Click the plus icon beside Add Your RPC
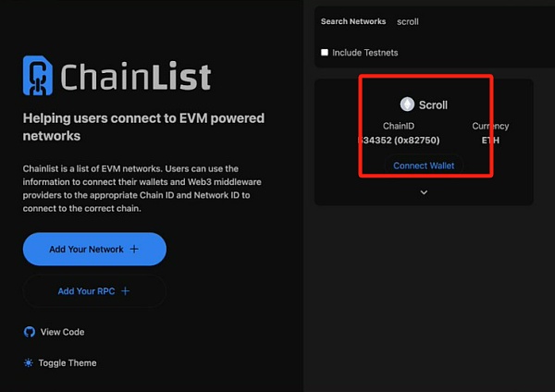555x392 pixels. click(126, 291)
